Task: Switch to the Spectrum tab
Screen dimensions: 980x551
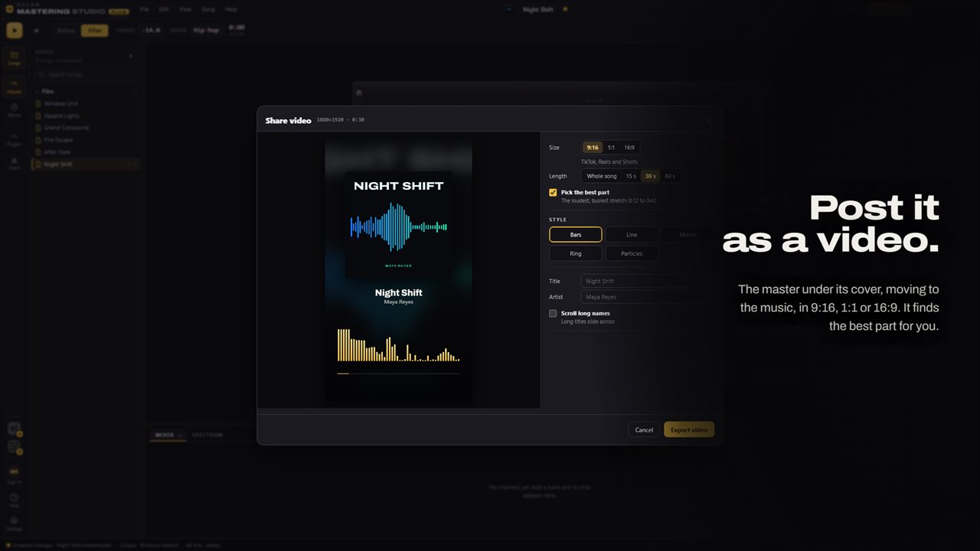Action: click(207, 435)
